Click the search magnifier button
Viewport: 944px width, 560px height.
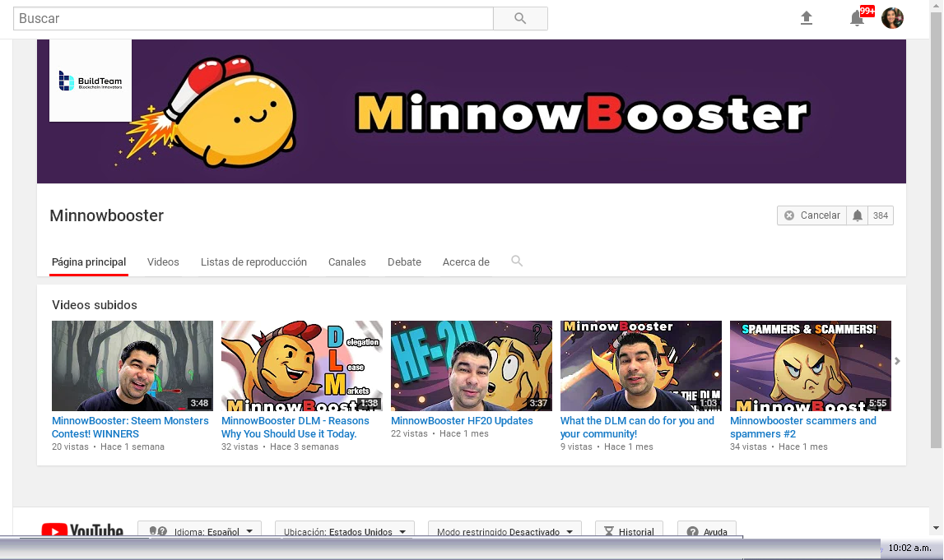coord(520,19)
